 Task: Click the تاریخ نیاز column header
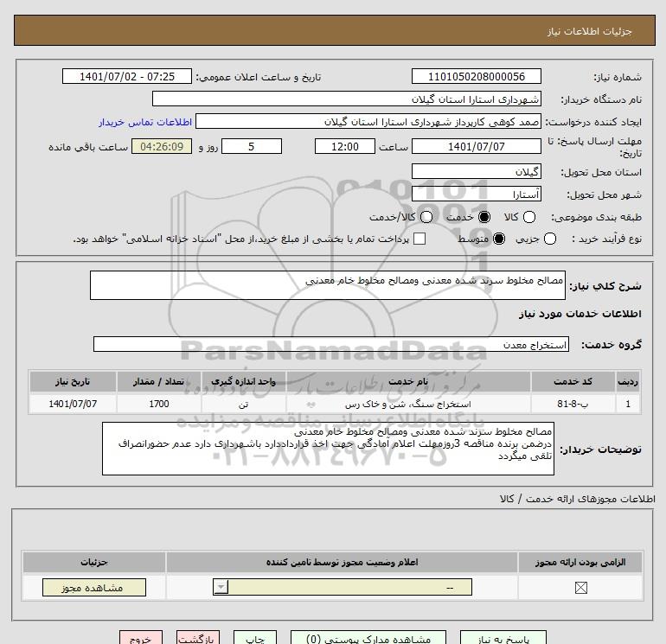point(73,381)
